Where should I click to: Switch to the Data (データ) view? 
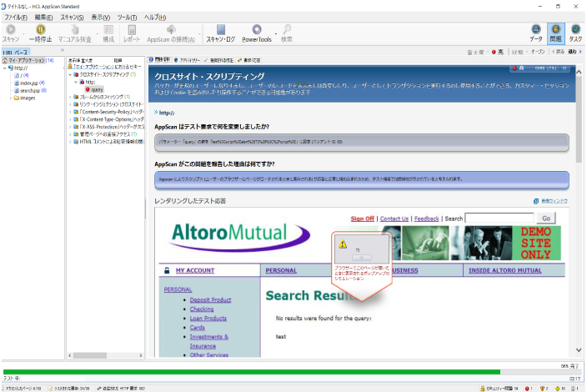(536, 33)
